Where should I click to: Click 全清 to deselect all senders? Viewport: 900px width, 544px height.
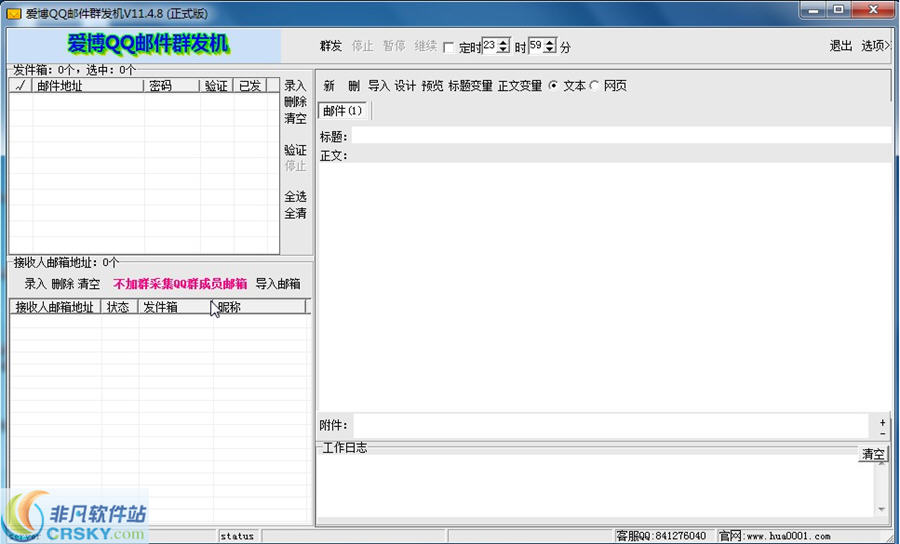[x=295, y=213]
